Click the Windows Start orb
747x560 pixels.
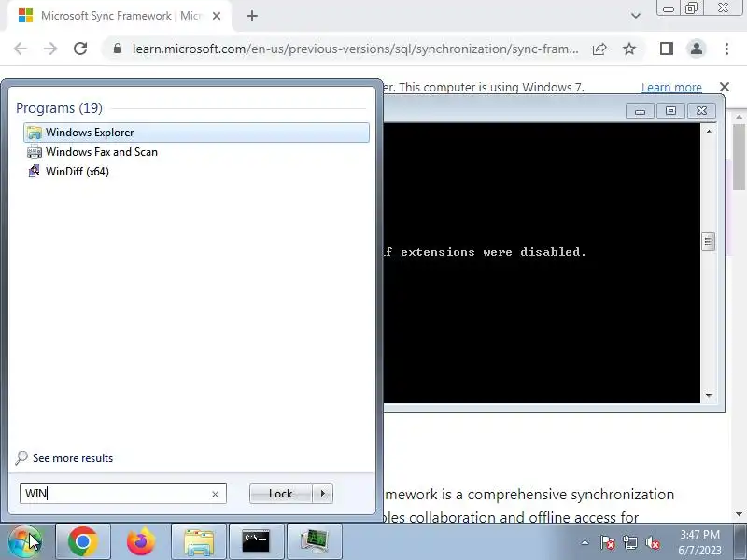coord(24,542)
